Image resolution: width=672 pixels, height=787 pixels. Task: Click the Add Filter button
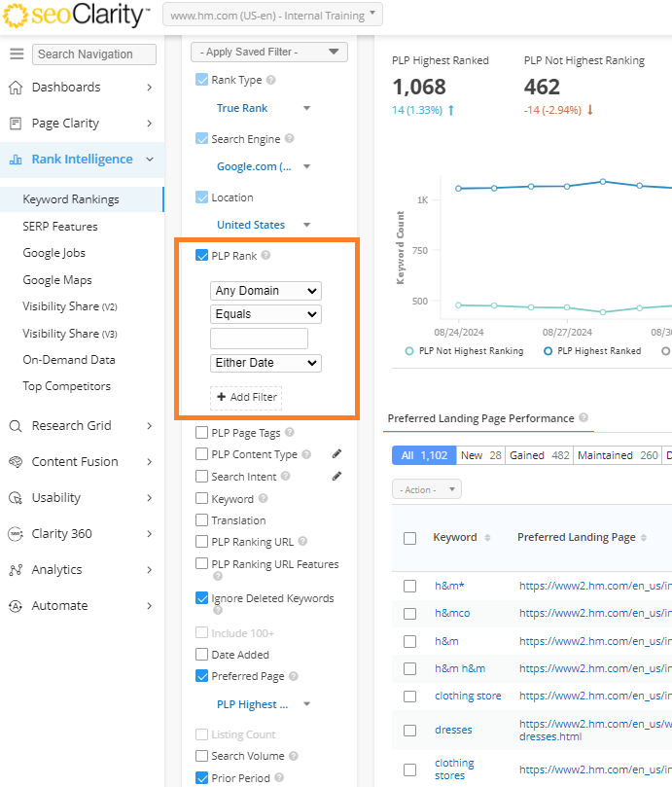coord(246,398)
